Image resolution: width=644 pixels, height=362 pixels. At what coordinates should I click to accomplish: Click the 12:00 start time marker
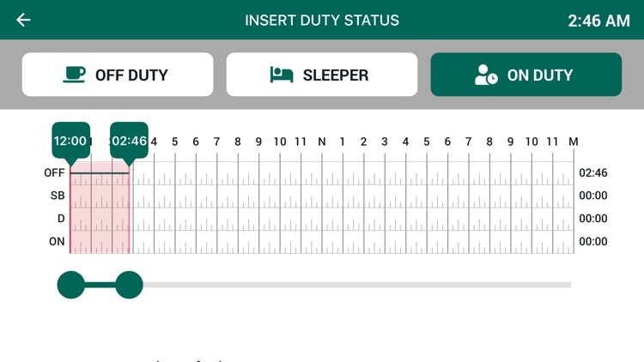70,141
